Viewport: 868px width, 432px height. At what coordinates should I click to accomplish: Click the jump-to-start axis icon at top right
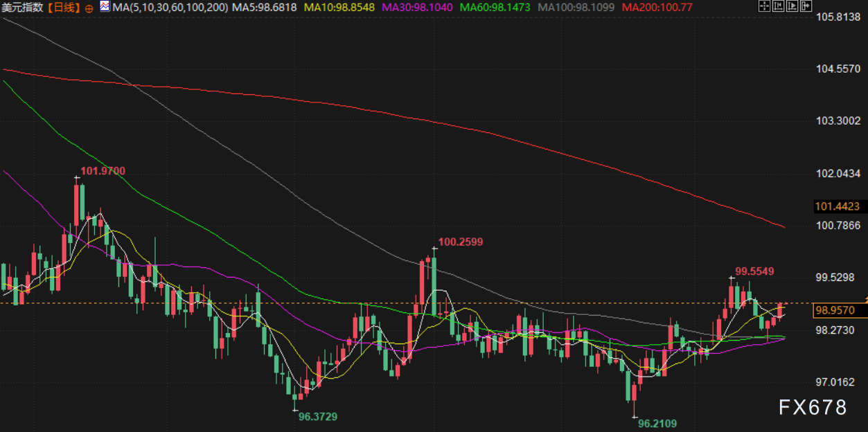(x=778, y=7)
